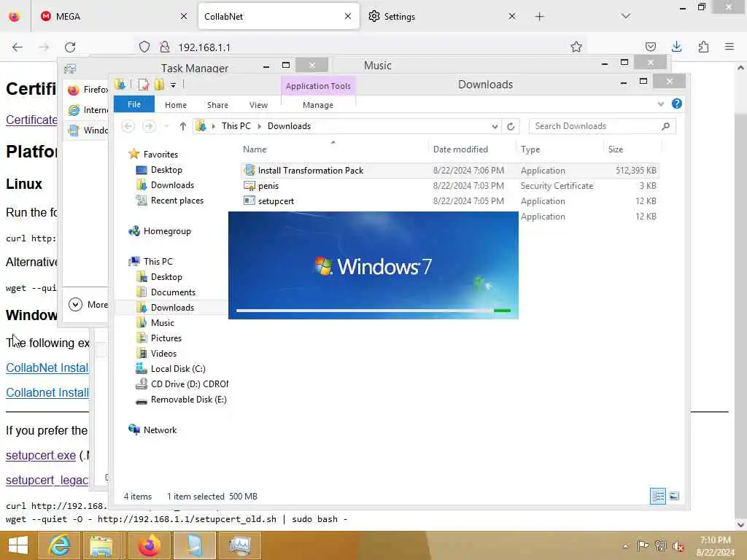Open the Firefox downloads arrow
Image resolution: width=747 pixels, height=560 pixels.
[676, 47]
